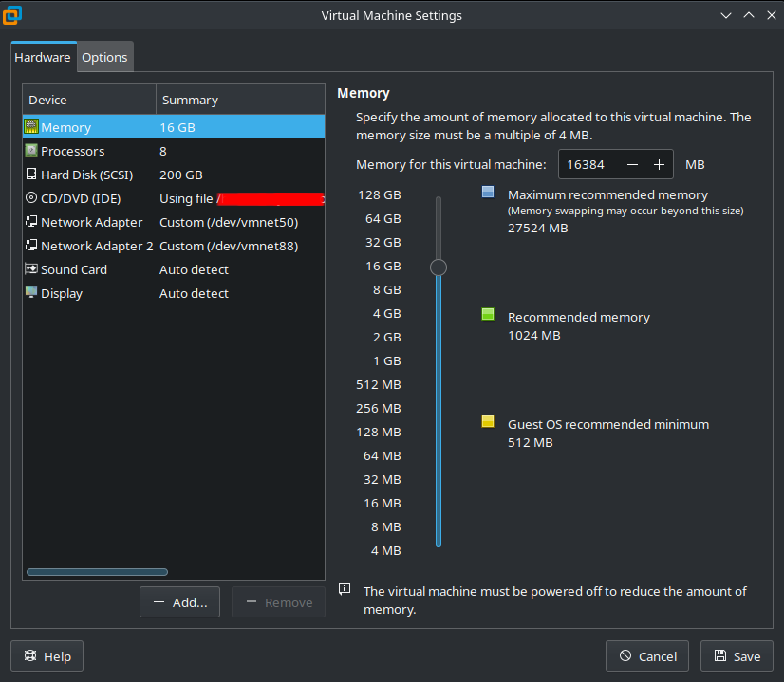The width and height of the screenshot is (784, 682).
Task: Select the Hard Disk (SCSI) icon
Action: point(30,175)
